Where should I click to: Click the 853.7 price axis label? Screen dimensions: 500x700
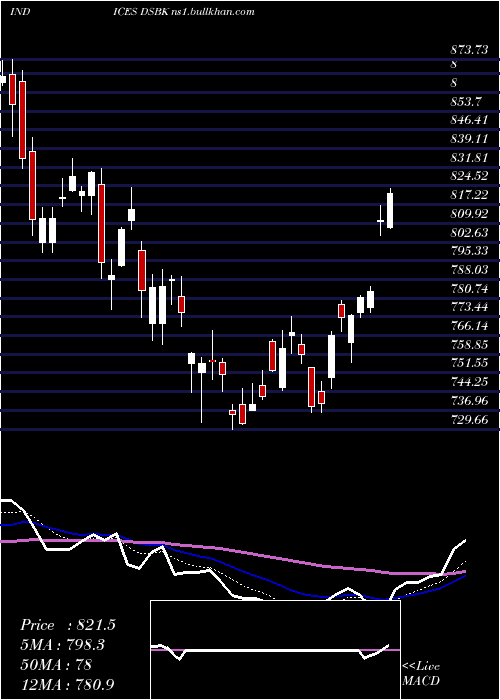(465, 102)
